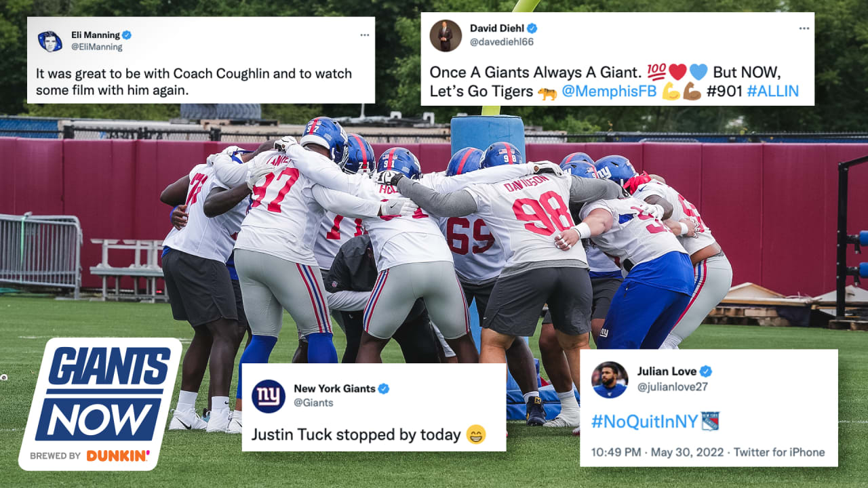Open the @davediehl66 handle

502,41
